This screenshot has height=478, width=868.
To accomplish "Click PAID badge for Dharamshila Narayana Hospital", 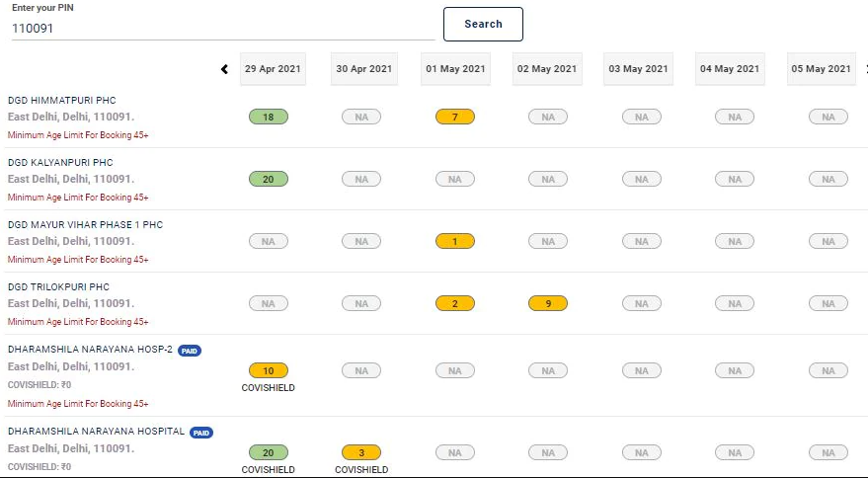I will point(201,433).
